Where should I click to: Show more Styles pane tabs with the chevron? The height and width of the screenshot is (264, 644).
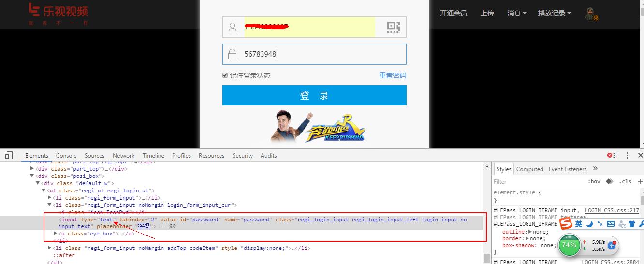pos(595,168)
